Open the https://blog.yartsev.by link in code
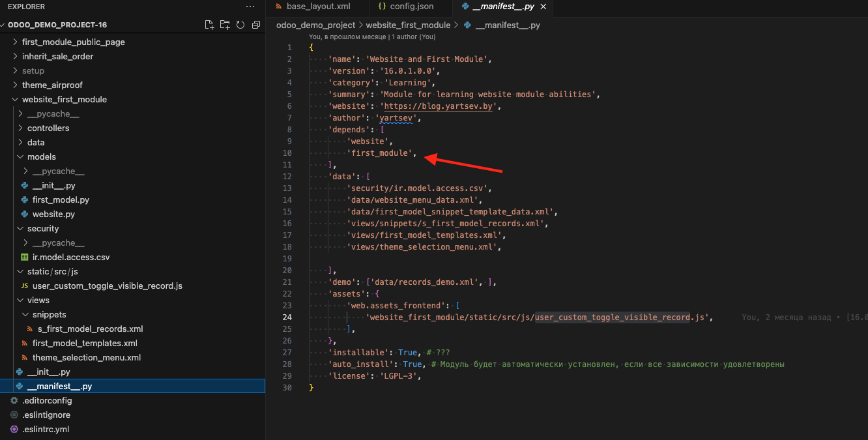The width and height of the screenshot is (868, 440). (438, 106)
